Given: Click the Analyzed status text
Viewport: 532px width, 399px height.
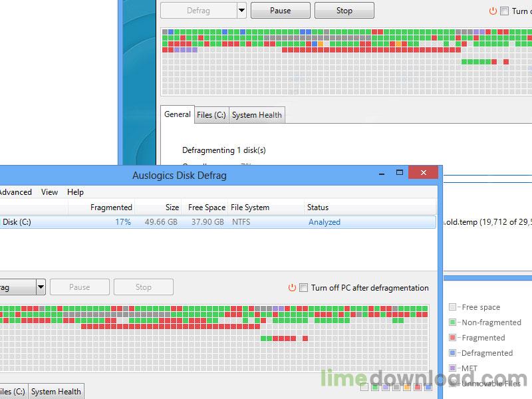Looking at the screenshot, I should [x=325, y=222].
